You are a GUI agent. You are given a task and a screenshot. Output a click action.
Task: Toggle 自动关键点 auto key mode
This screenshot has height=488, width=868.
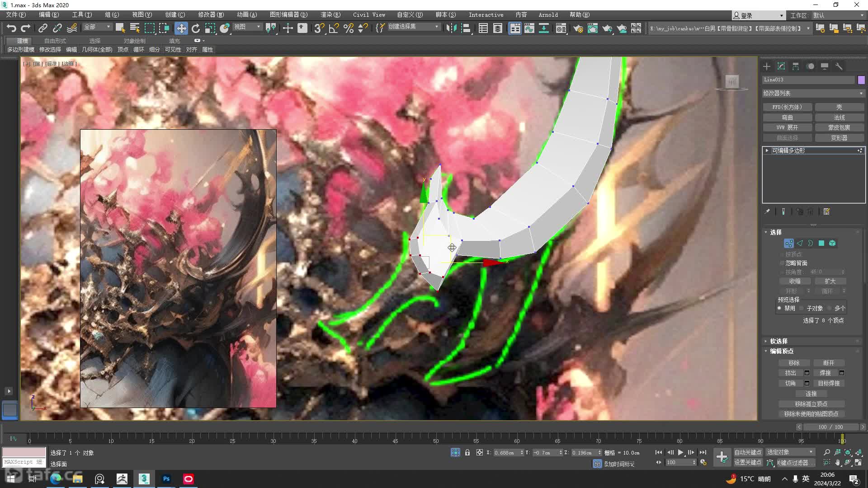pyautogui.click(x=748, y=452)
